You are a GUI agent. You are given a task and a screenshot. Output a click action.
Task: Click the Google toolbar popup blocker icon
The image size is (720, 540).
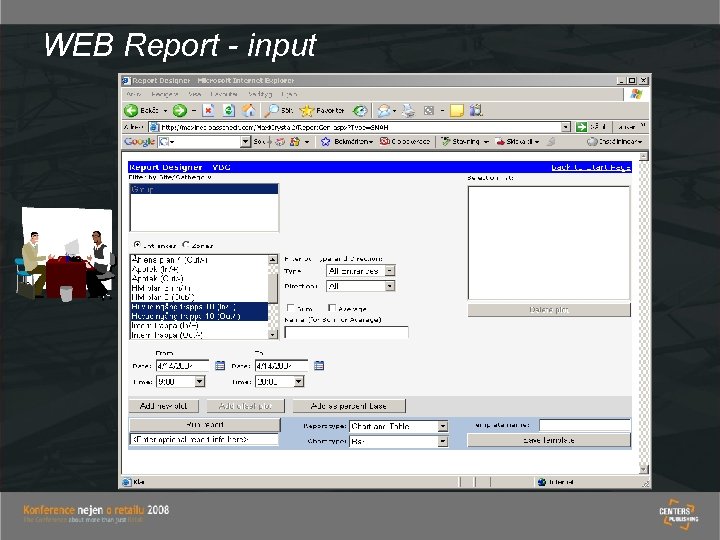tap(385, 142)
